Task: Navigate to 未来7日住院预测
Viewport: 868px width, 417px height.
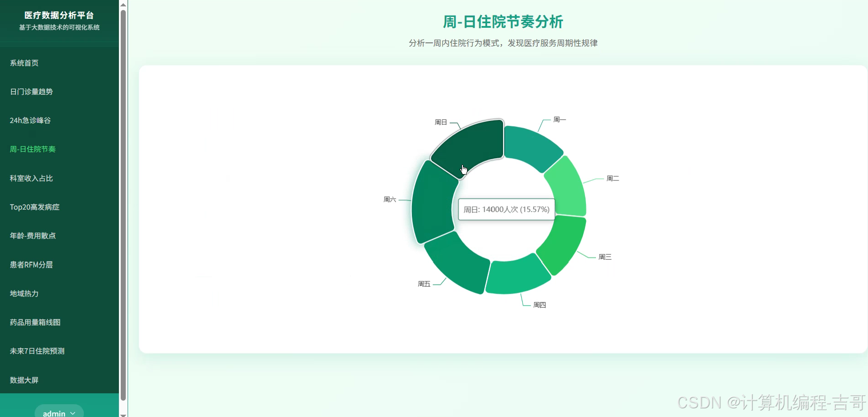Action: [x=37, y=351]
